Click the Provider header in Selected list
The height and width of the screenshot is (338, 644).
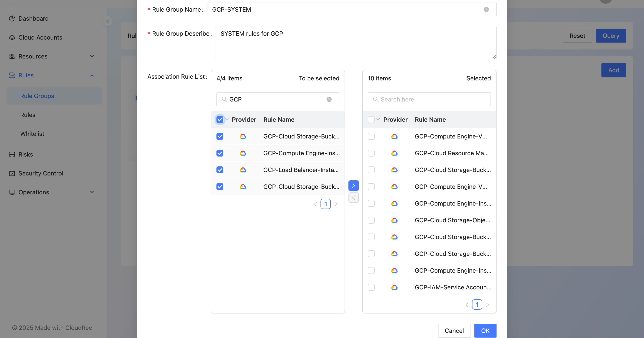point(395,120)
